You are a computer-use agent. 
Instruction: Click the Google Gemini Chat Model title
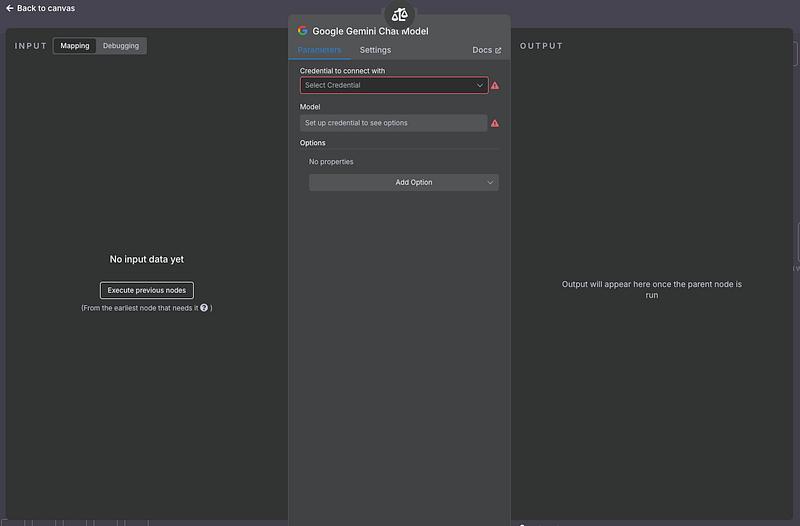tap(370, 31)
